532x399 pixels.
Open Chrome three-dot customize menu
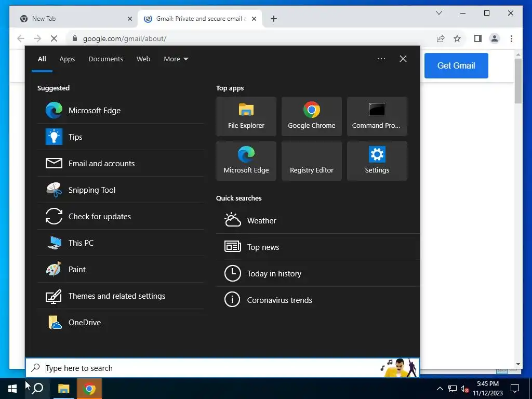tap(511, 38)
